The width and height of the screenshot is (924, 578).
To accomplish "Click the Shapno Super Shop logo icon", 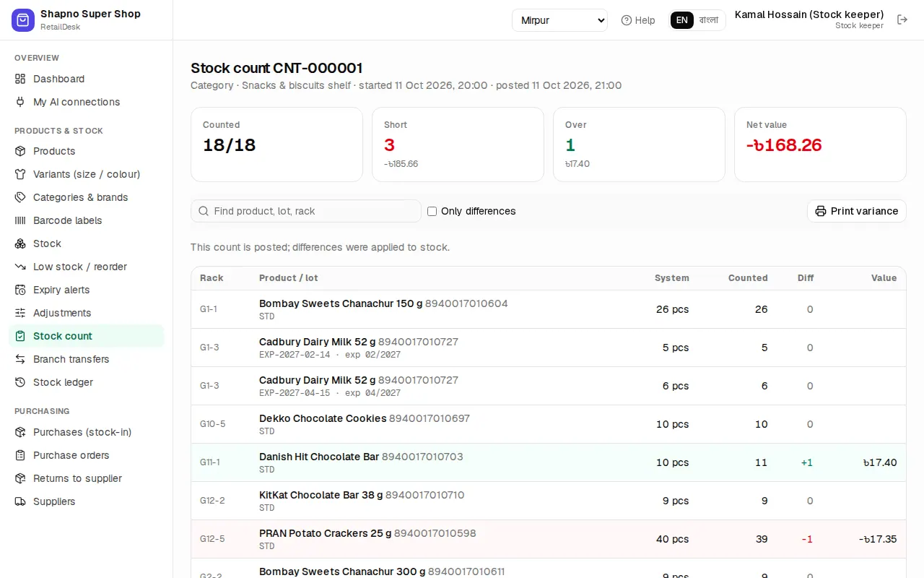I will 23,20.
